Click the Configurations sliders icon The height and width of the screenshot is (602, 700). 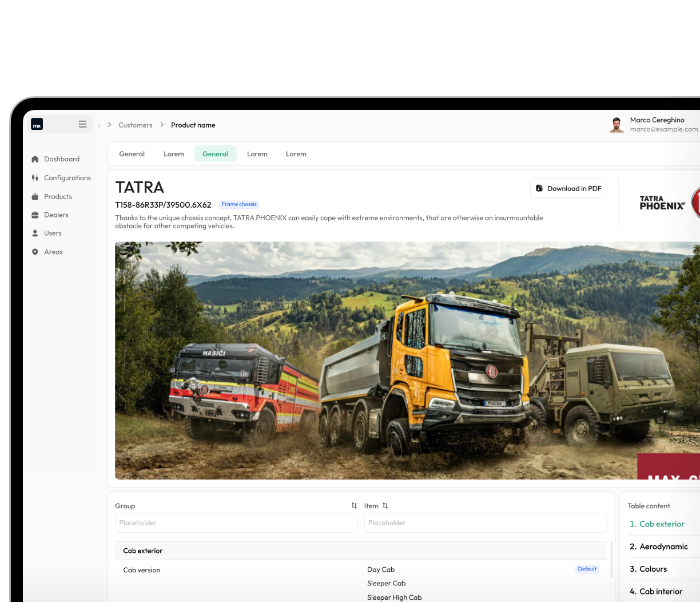click(x=35, y=178)
